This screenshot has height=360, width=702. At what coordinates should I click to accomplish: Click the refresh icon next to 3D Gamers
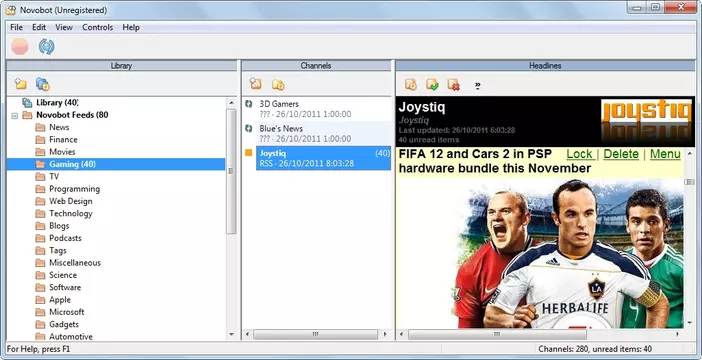pos(249,104)
